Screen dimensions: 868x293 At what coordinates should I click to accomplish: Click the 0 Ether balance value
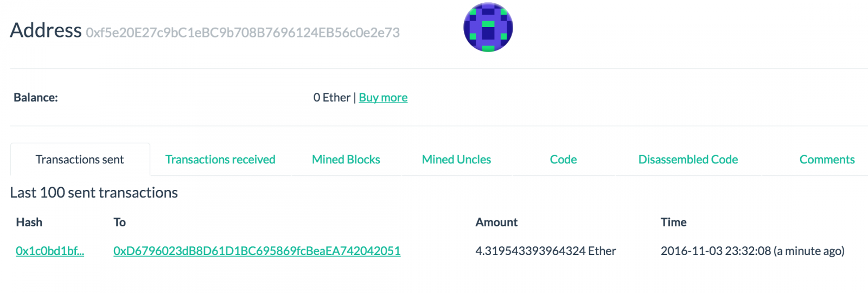click(332, 98)
